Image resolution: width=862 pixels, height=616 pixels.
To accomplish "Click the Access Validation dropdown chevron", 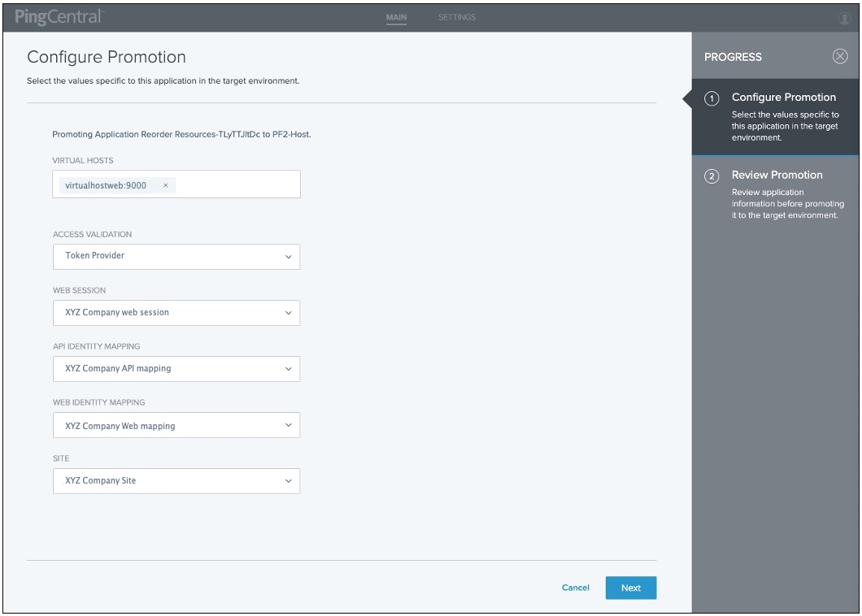I will pyautogui.click(x=286, y=256).
